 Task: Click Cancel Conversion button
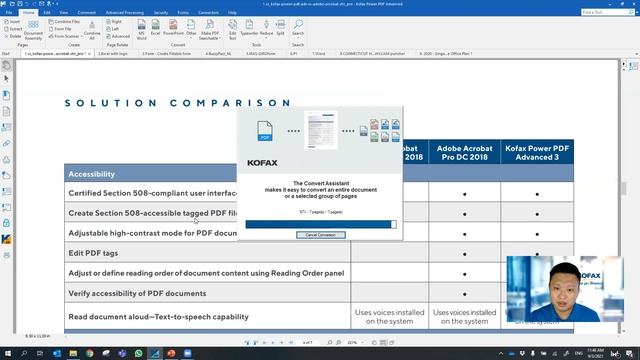pos(321,235)
